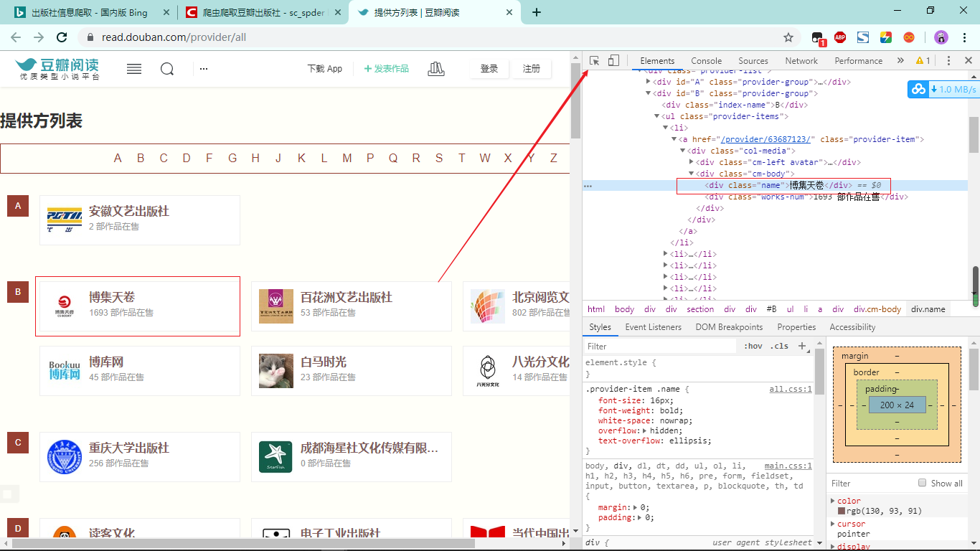The width and height of the screenshot is (980, 551).
Task: Open the Chrome profile avatar
Action: [941, 37]
